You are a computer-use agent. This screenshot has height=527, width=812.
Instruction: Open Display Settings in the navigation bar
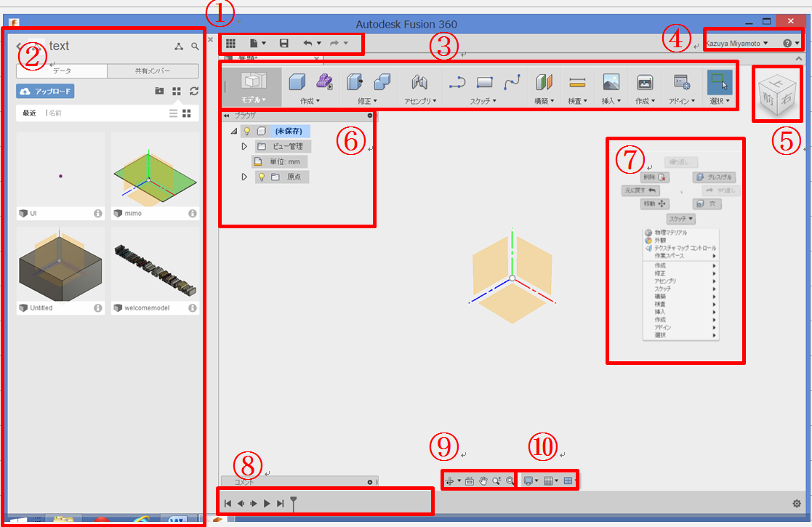[x=528, y=481]
